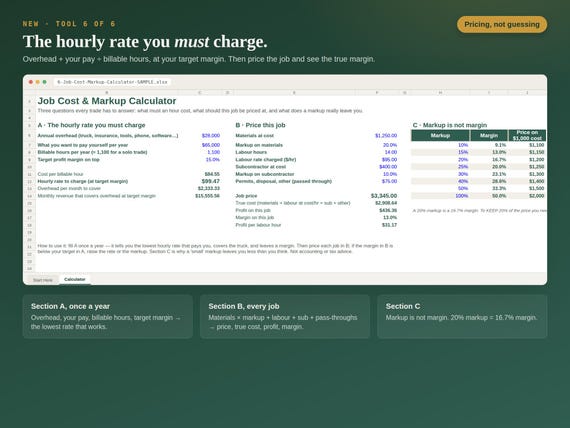Select the $1,500 price cell
The image size is (570, 428).
[537, 188]
